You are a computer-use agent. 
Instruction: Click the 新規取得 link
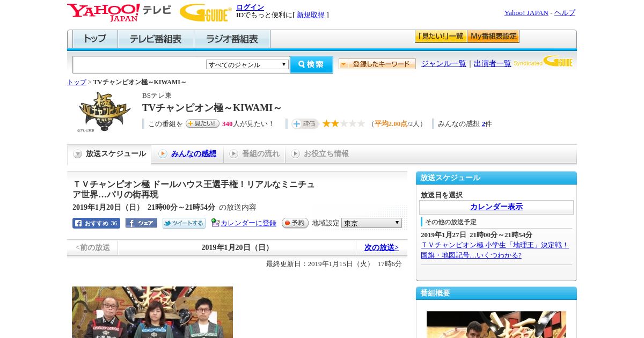pos(311,15)
